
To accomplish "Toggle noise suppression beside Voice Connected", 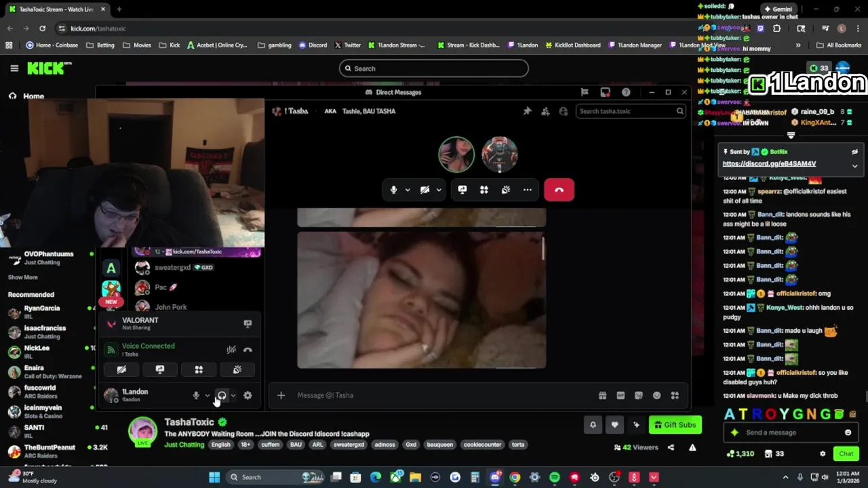I will tap(231, 350).
